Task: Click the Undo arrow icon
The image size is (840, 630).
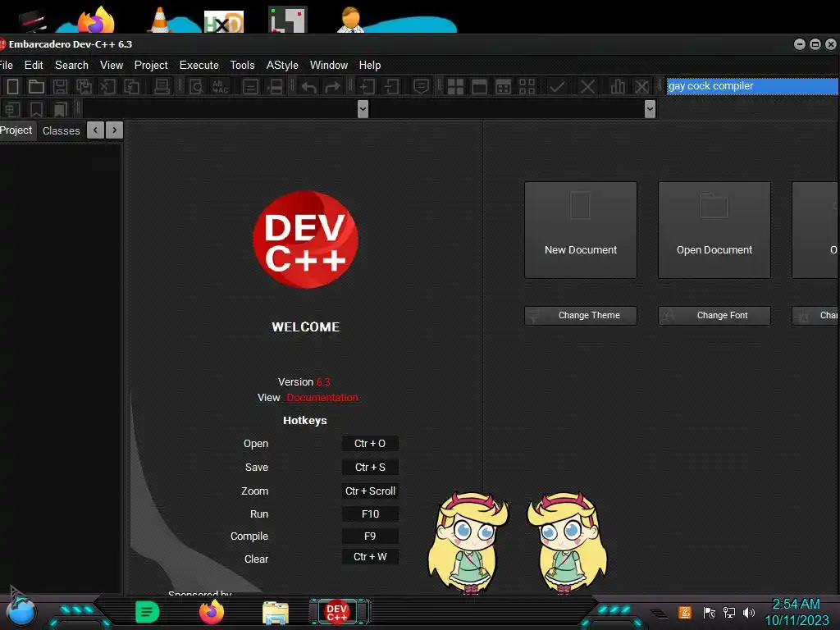Action: [x=308, y=86]
